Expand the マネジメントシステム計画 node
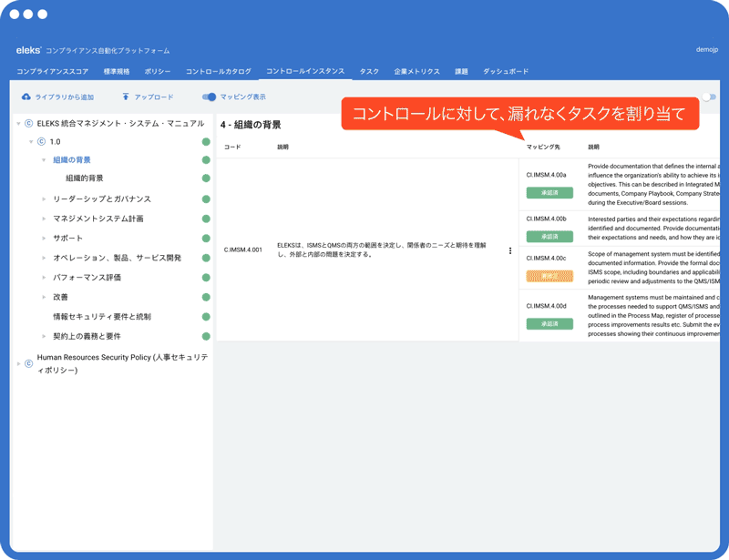This screenshot has height=560, width=729. pyautogui.click(x=44, y=219)
